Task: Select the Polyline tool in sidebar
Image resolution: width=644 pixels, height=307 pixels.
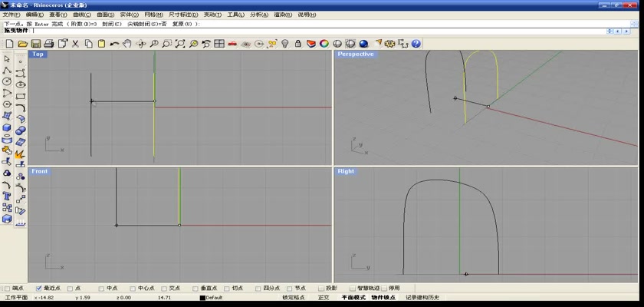Action: [x=7, y=71]
